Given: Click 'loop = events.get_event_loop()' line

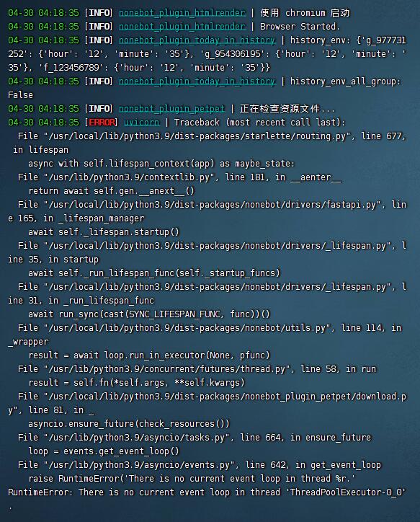Looking at the screenshot, I should click(x=104, y=451).
